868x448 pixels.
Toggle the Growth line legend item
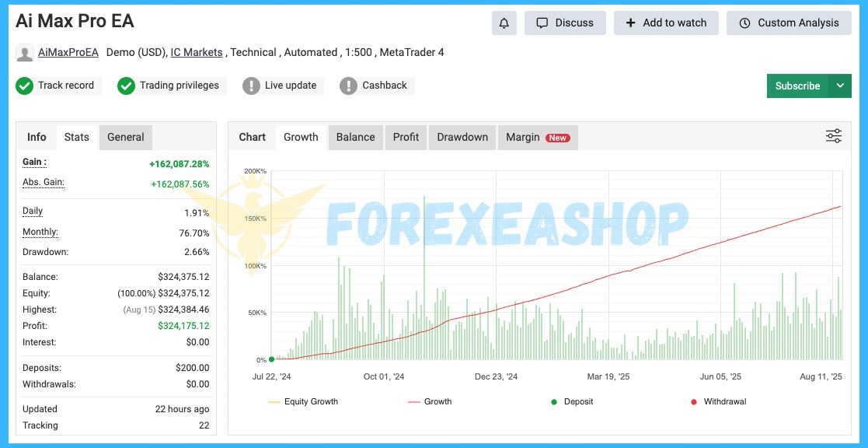tap(430, 402)
